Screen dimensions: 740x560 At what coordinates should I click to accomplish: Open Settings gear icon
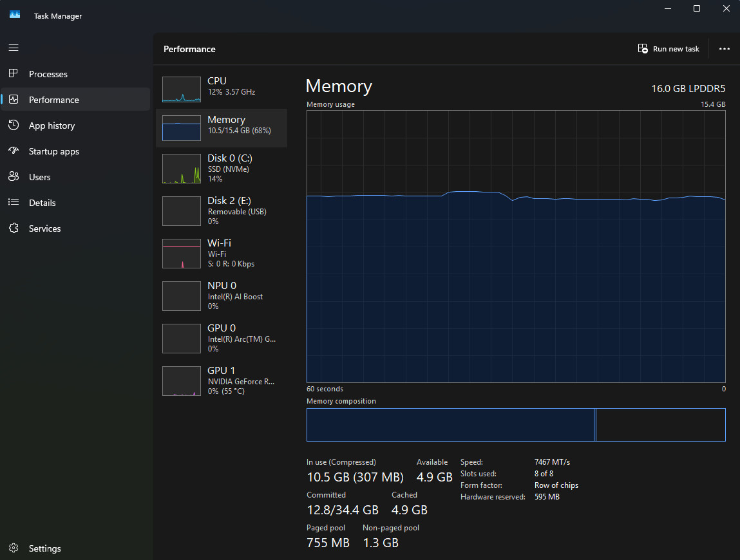[14, 548]
